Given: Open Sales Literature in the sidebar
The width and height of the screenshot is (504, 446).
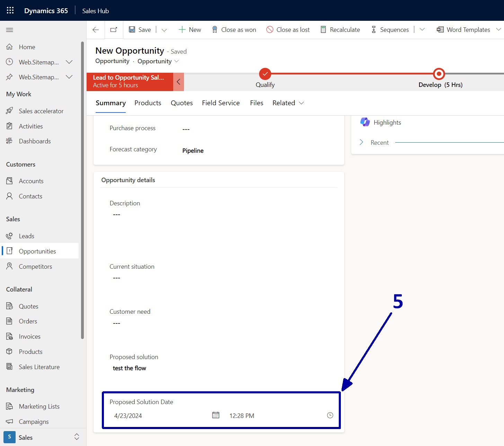Looking at the screenshot, I should [39, 367].
